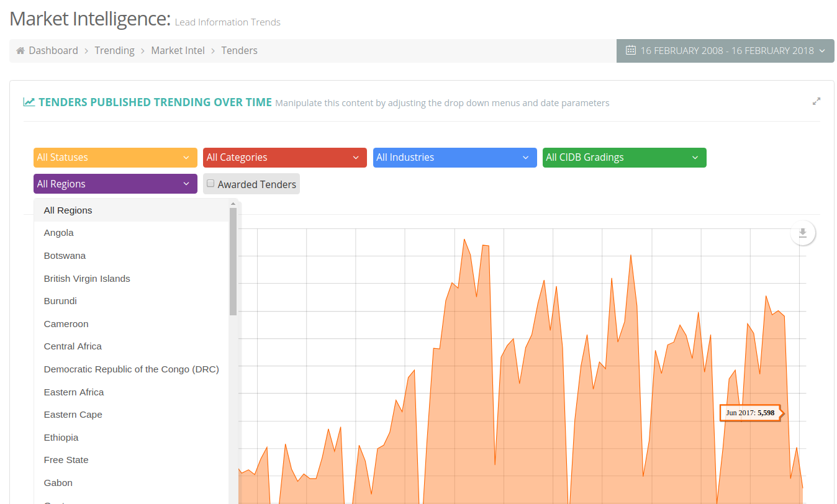
Task: Open Trending breadcrumb link
Action: [114, 50]
